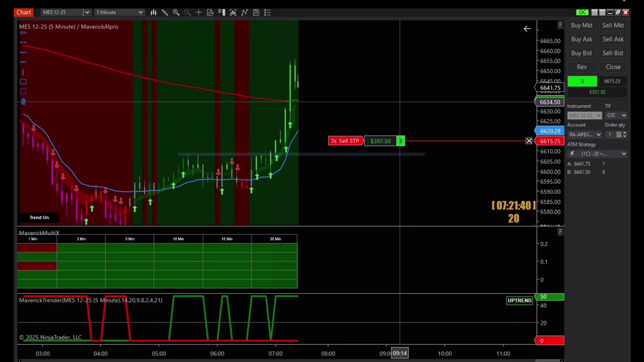
Task: Click the green 50 trender level marker
Action: (x=549, y=297)
